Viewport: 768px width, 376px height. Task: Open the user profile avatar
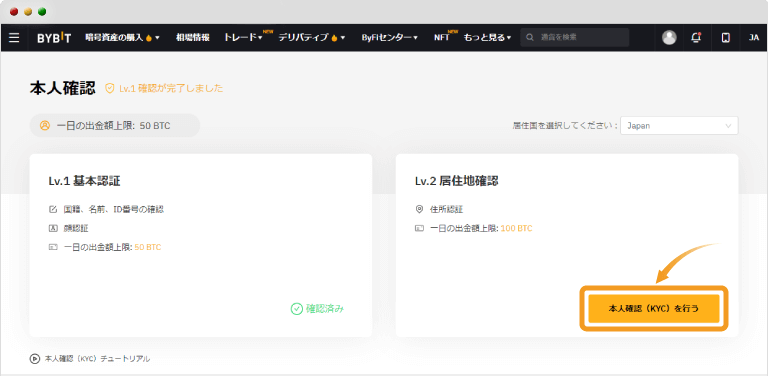point(669,37)
